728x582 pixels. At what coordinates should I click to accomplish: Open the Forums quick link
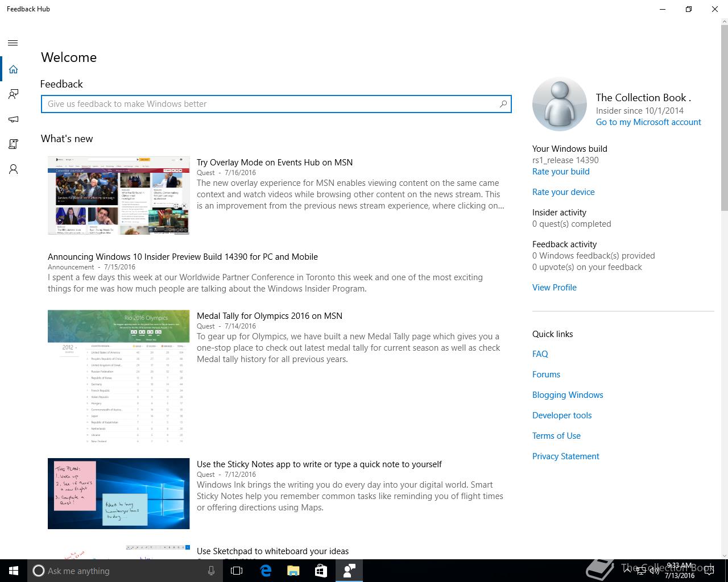[546, 375]
